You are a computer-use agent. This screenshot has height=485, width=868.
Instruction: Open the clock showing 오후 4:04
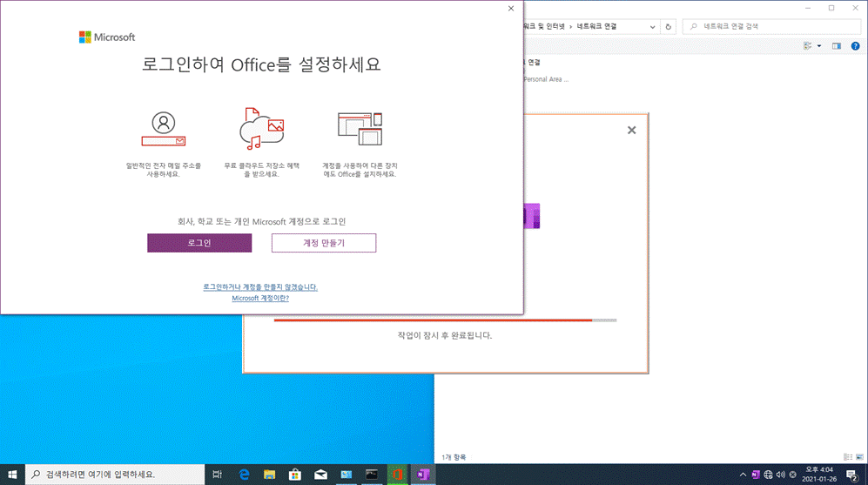[819, 475]
